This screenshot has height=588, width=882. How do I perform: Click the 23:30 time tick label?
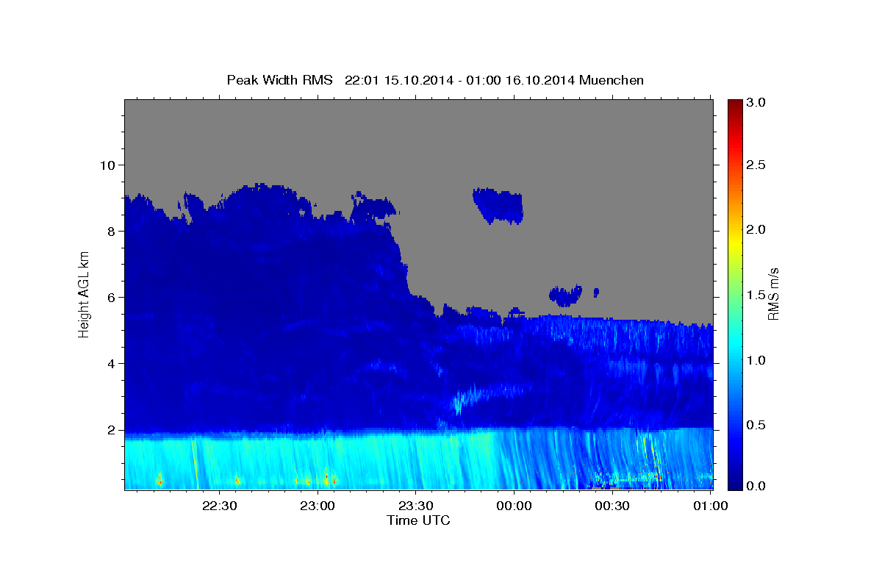pyautogui.click(x=415, y=506)
